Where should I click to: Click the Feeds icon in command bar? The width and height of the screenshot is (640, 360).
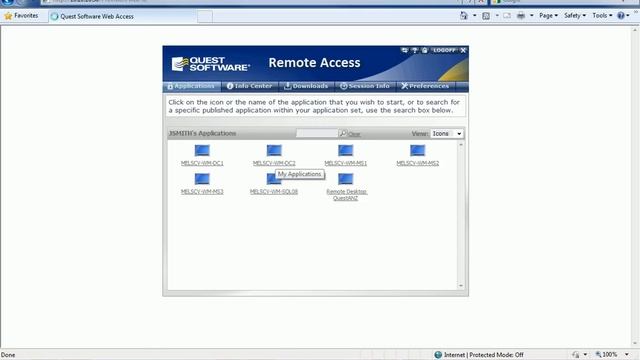pyautogui.click(x=486, y=16)
